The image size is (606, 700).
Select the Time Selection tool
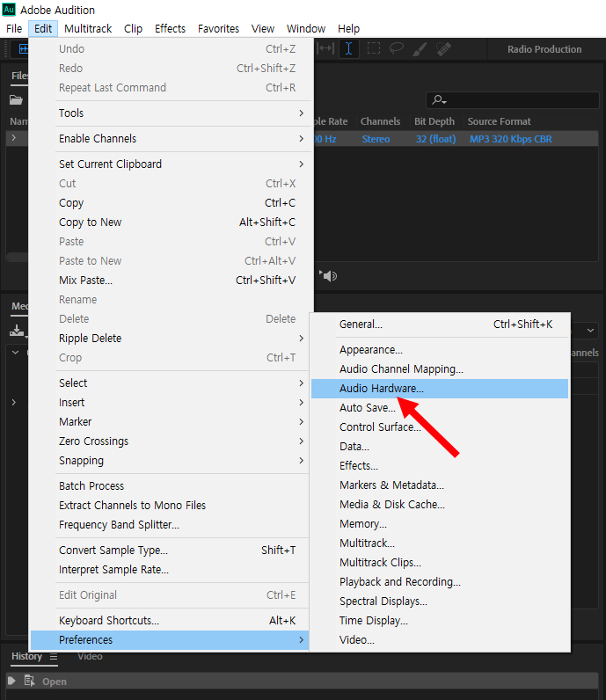pyautogui.click(x=349, y=48)
